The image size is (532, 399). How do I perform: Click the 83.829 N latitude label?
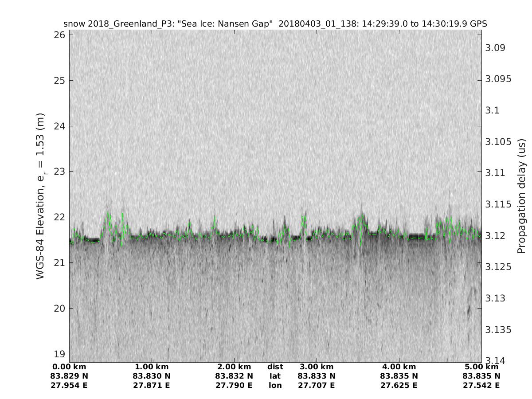70,376
